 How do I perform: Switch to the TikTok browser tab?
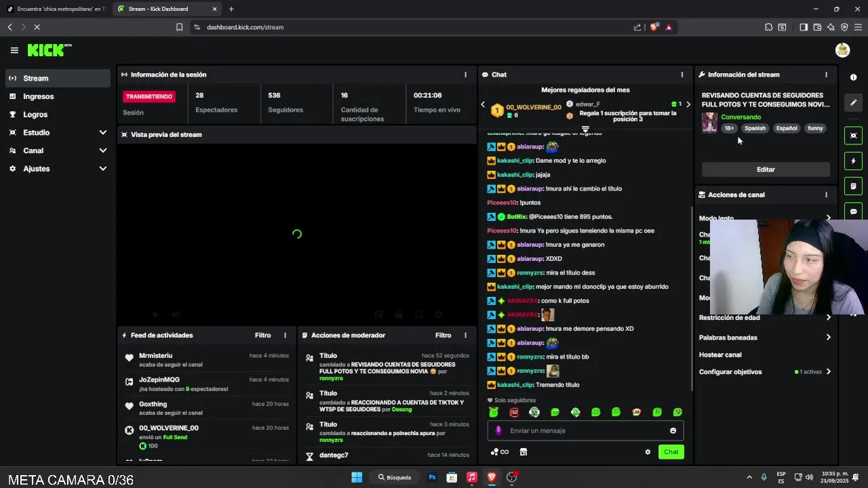56,9
